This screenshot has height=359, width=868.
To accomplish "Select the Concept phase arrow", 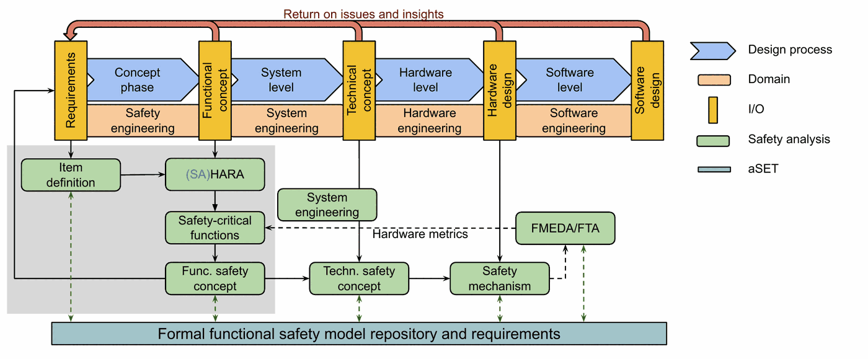I will pos(143,80).
